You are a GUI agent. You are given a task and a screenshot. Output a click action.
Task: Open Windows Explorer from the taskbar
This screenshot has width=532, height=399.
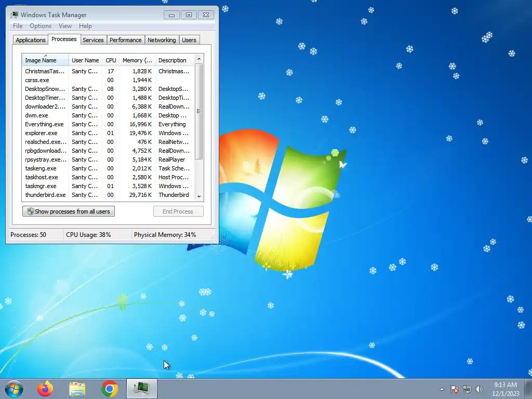point(77,389)
